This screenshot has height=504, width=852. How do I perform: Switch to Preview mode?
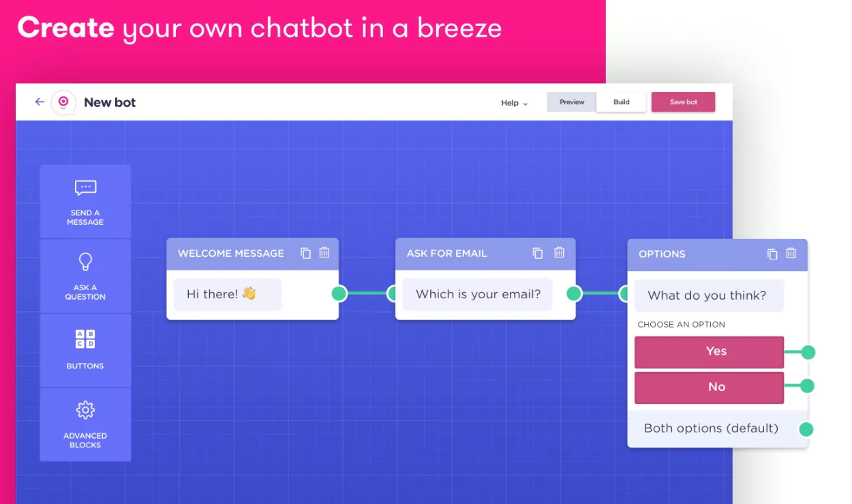(x=571, y=101)
